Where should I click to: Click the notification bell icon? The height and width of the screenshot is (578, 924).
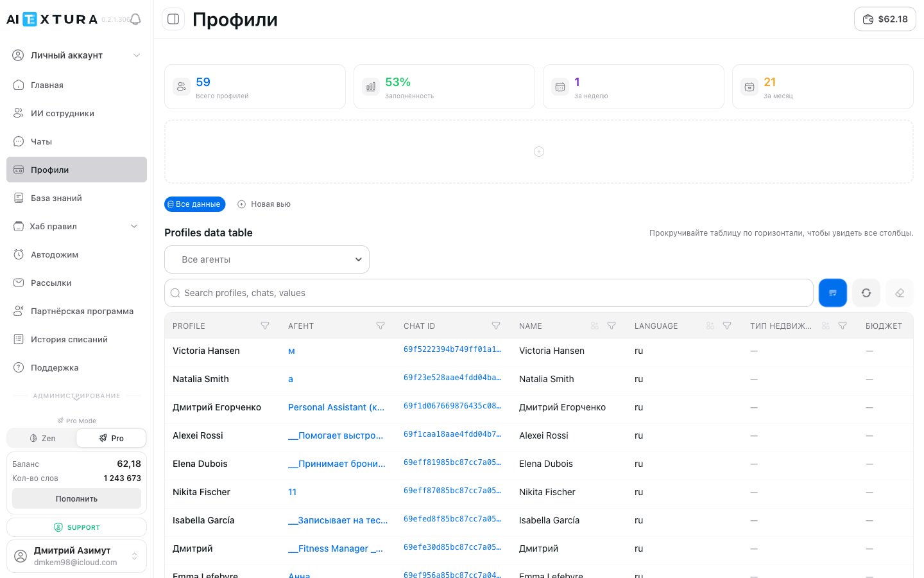[x=135, y=20]
